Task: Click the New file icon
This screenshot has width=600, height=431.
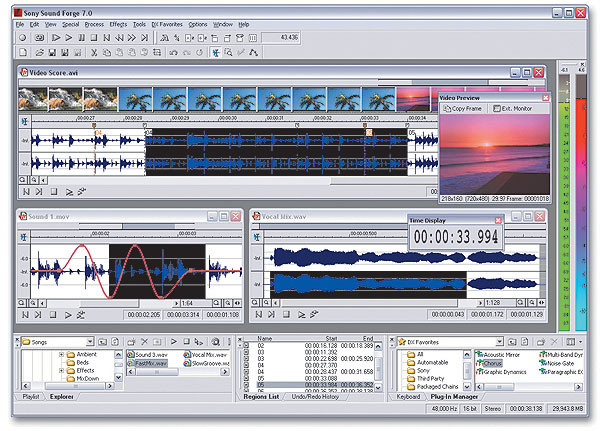Action: click(x=22, y=51)
